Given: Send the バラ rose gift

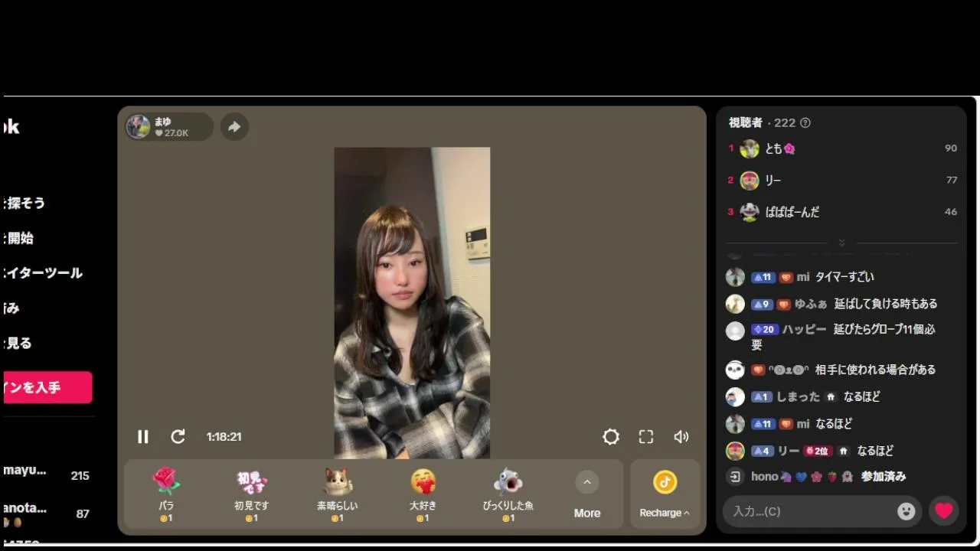Looking at the screenshot, I should pyautogui.click(x=166, y=494).
